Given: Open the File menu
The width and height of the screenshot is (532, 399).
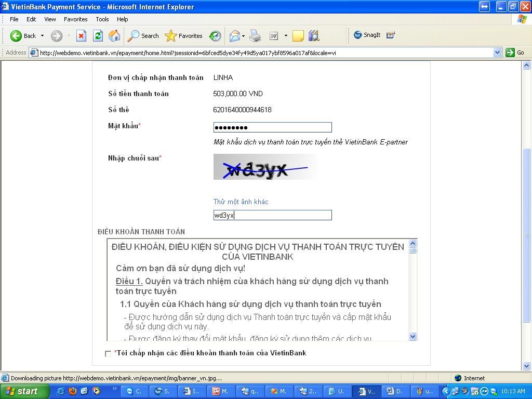Looking at the screenshot, I should pos(14,19).
